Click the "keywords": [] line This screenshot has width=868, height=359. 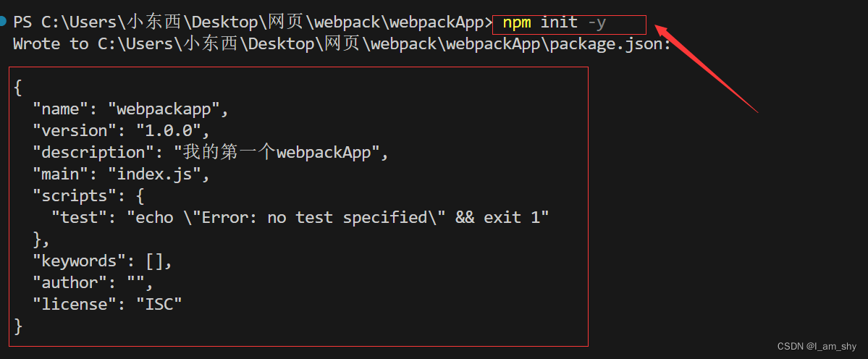[102, 261]
